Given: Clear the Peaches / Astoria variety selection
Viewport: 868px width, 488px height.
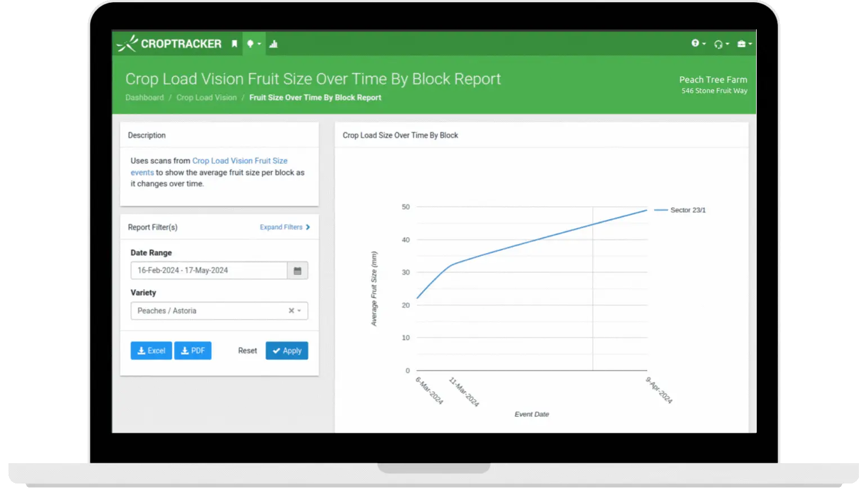Looking at the screenshot, I should click(x=291, y=311).
